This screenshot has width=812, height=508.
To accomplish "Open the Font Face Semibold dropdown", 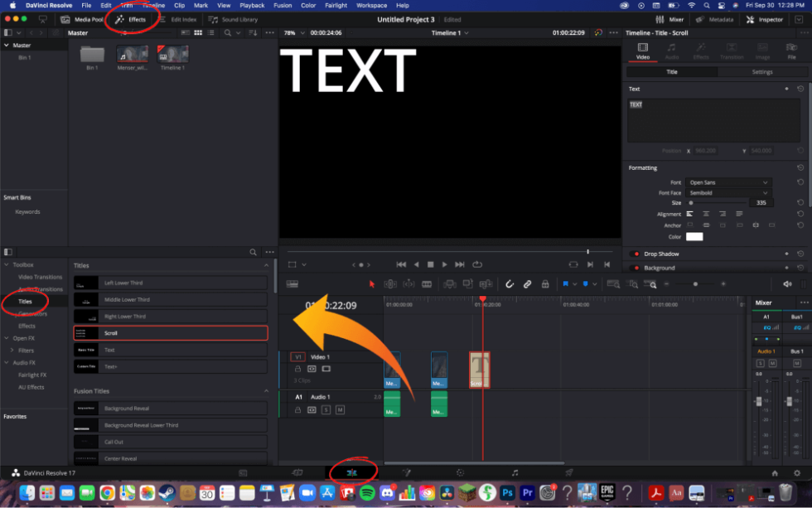I will click(728, 192).
